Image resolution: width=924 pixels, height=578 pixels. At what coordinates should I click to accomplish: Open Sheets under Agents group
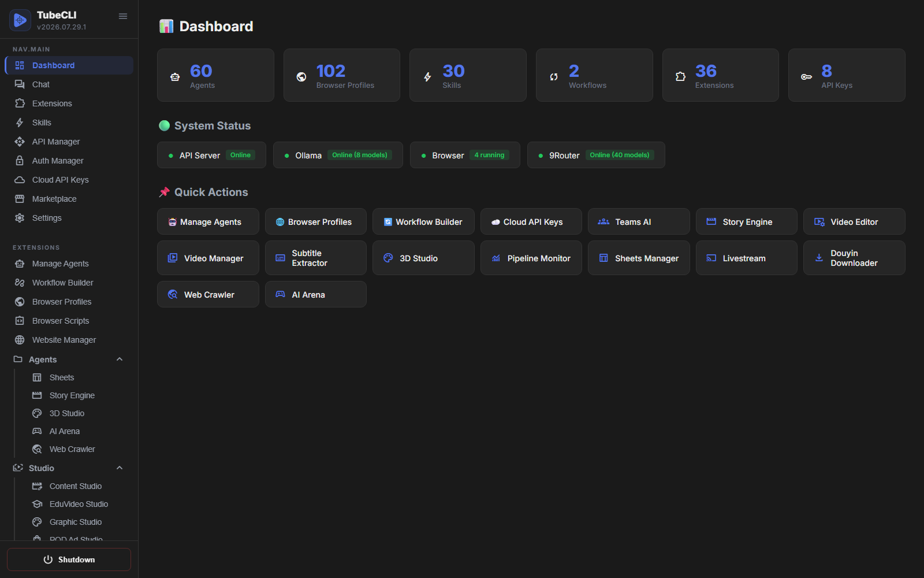[x=76, y=377]
